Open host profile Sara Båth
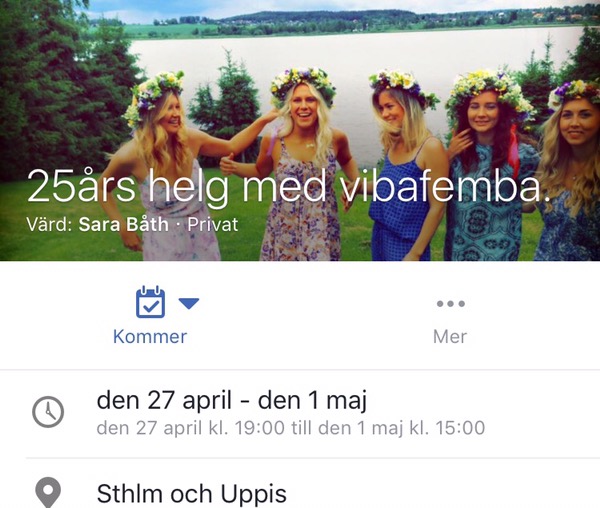 (x=123, y=225)
